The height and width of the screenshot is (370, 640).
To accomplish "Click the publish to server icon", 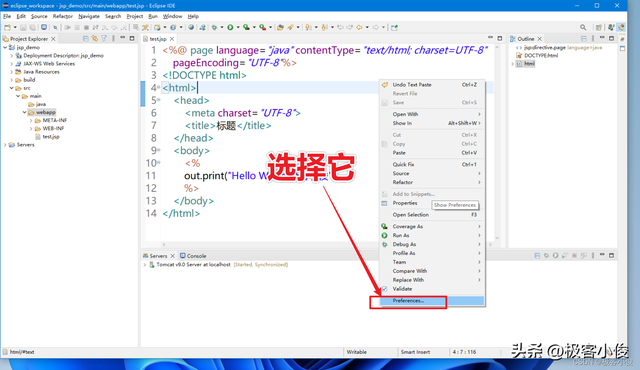I will 584,255.
